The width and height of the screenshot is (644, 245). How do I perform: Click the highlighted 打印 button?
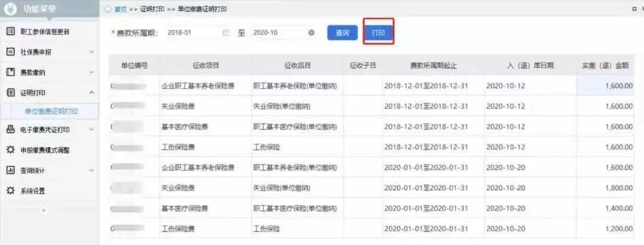click(378, 33)
